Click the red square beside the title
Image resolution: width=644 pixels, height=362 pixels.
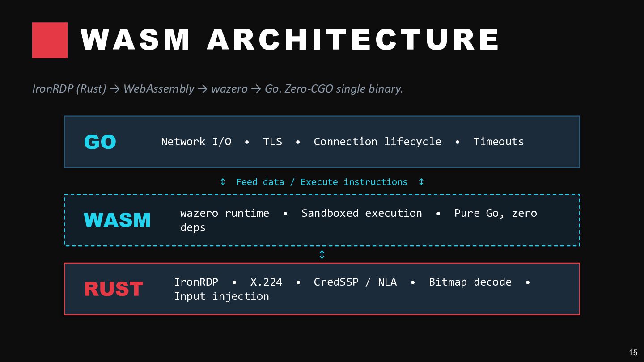[x=50, y=40]
